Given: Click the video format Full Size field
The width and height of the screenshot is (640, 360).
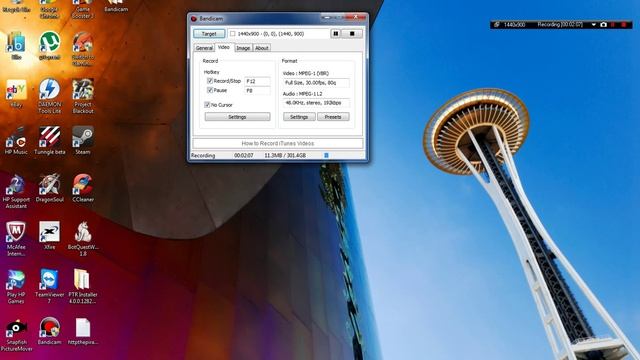Looking at the screenshot, I should tap(316, 83).
